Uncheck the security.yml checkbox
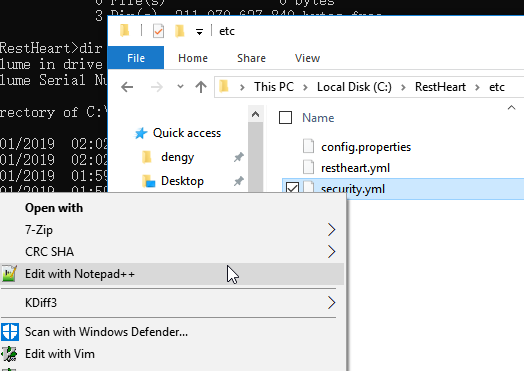This screenshot has width=524, height=371. pos(292,188)
